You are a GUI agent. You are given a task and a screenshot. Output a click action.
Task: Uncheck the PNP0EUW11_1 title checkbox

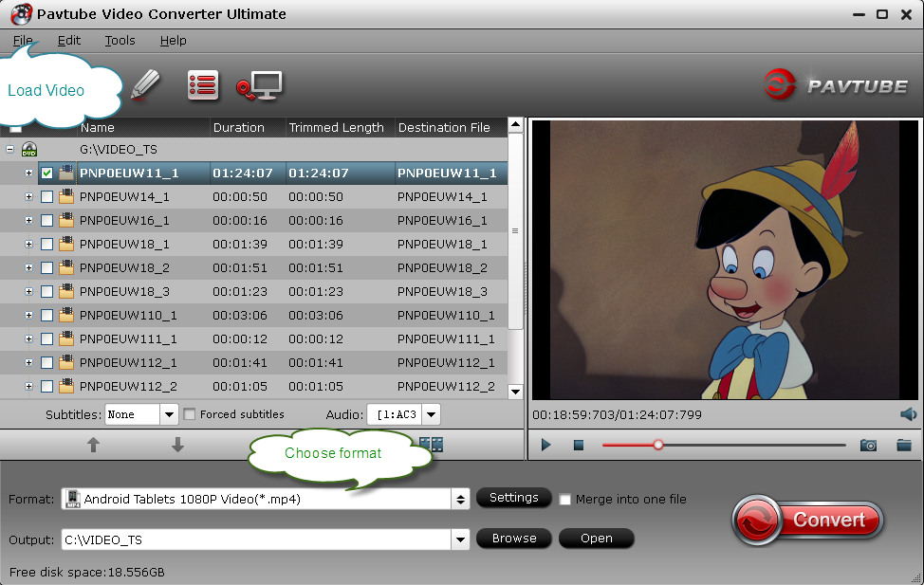tap(47, 173)
